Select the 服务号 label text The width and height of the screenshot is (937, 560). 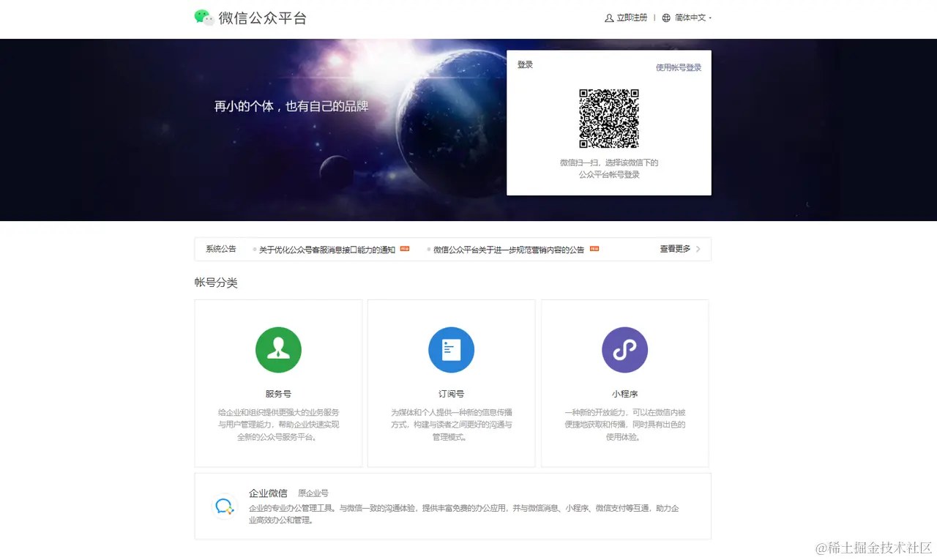pos(278,394)
